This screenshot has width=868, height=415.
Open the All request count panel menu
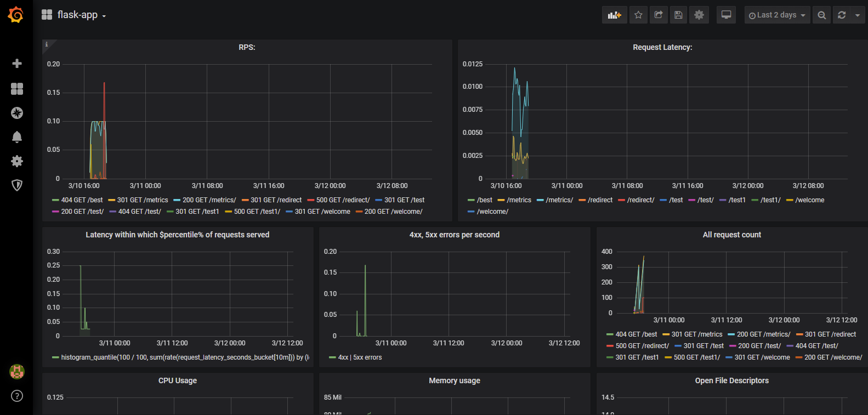[x=732, y=235]
